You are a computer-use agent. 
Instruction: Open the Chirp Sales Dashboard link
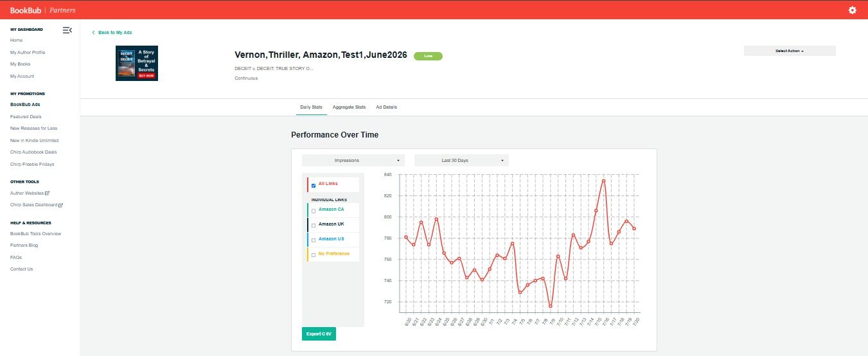(x=33, y=205)
